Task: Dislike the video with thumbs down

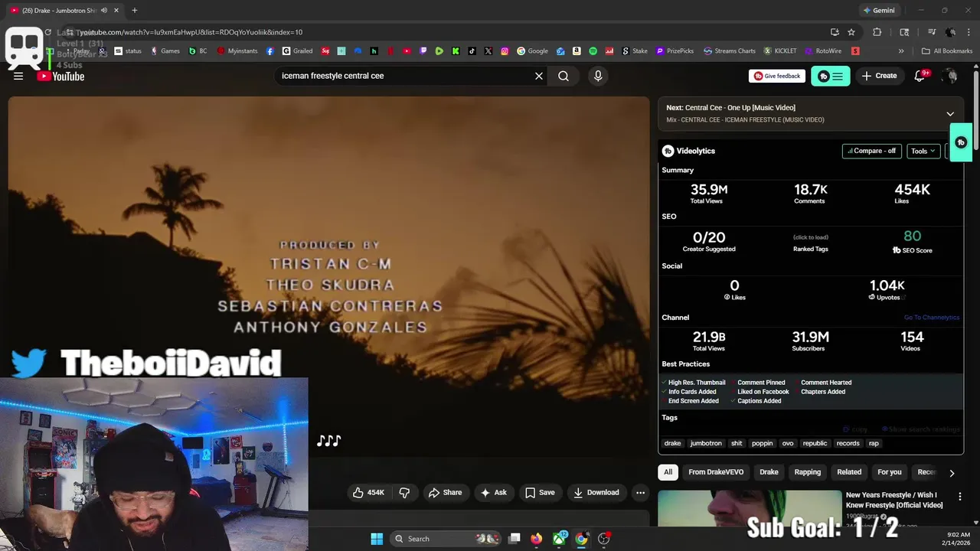Action: [404, 493]
